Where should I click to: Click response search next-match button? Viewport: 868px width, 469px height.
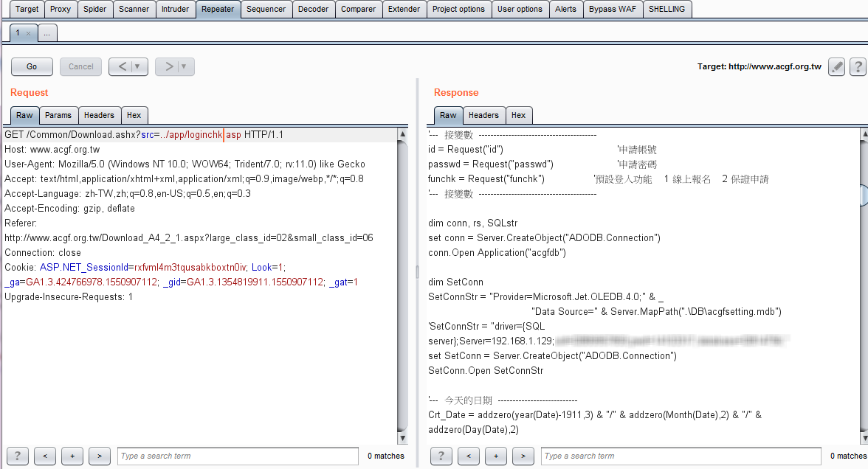[523, 456]
